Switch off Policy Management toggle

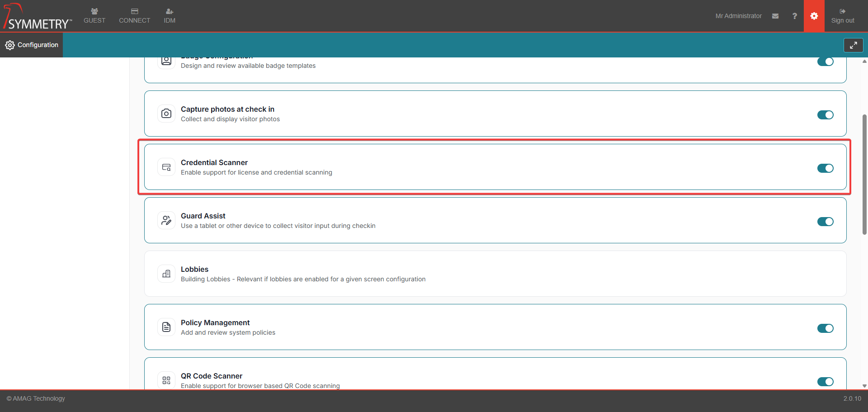(x=825, y=328)
